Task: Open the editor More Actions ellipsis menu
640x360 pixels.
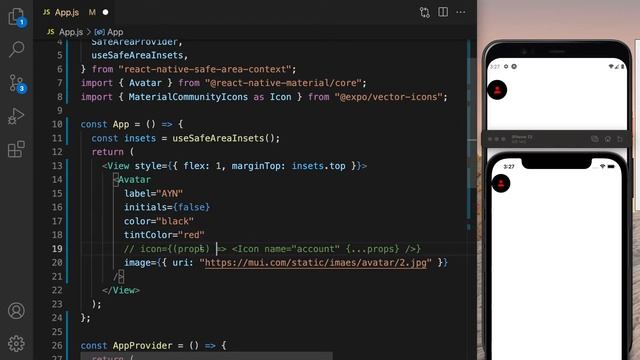Action: [461, 12]
